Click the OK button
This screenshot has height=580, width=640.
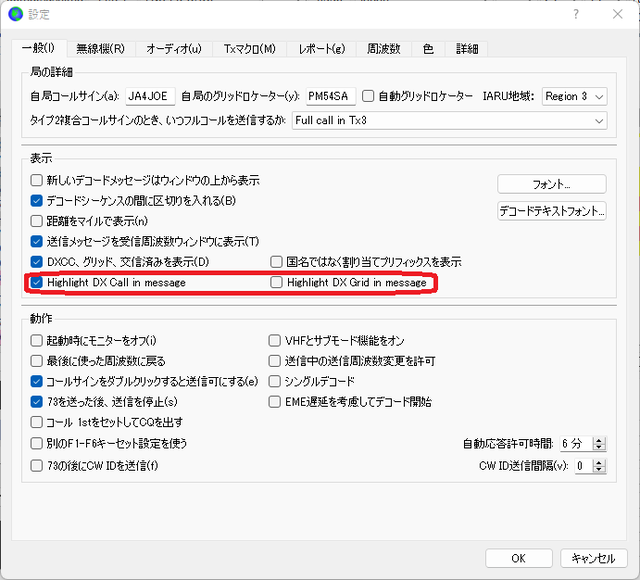click(x=519, y=558)
